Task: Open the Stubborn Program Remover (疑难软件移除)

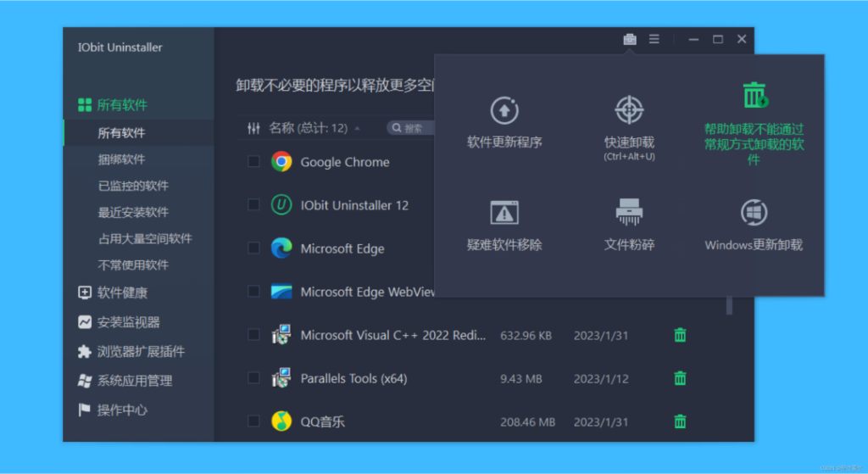Action: pos(504,224)
